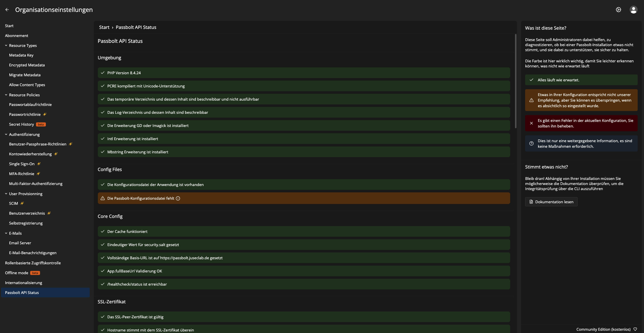Collapse the Resource Types section
This screenshot has width=644, height=333.
(6, 45)
